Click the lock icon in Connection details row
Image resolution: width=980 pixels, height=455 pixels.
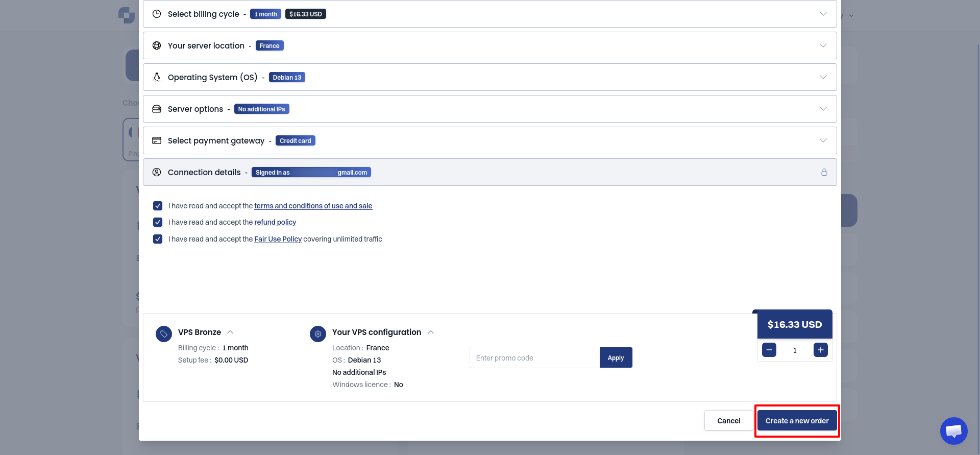point(824,172)
